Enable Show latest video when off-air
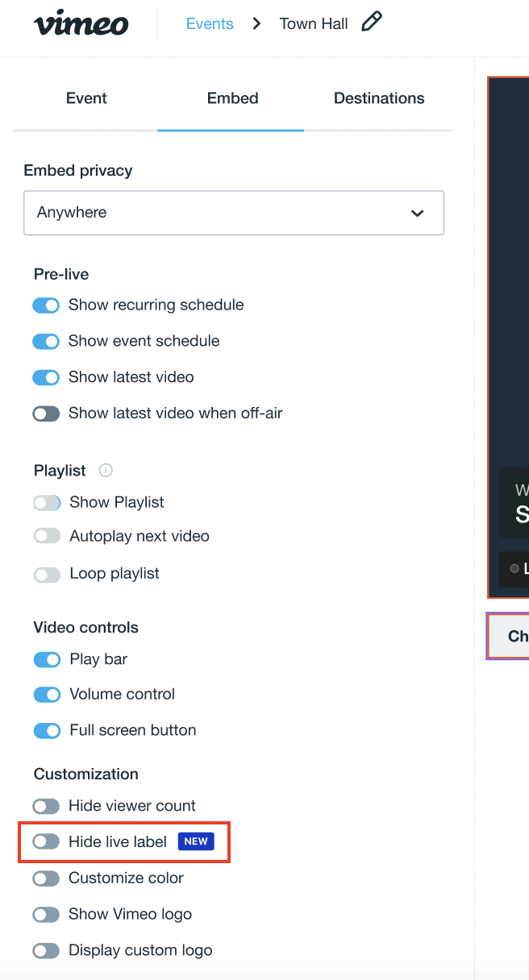The image size is (529, 980). pyautogui.click(x=46, y=413)
